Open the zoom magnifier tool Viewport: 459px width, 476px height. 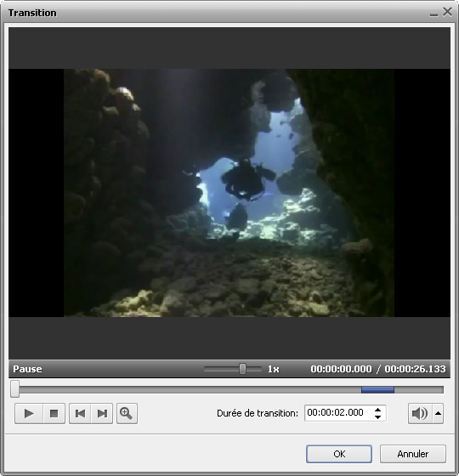[x=127, y=413]
